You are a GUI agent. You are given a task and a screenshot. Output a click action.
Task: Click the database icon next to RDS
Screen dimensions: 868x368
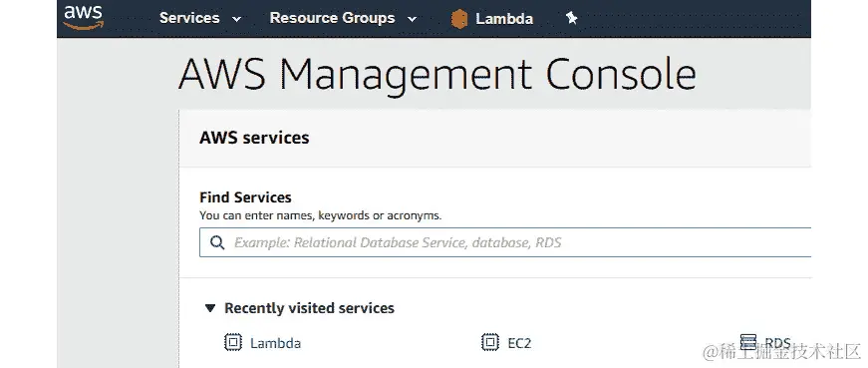(747, 342)
